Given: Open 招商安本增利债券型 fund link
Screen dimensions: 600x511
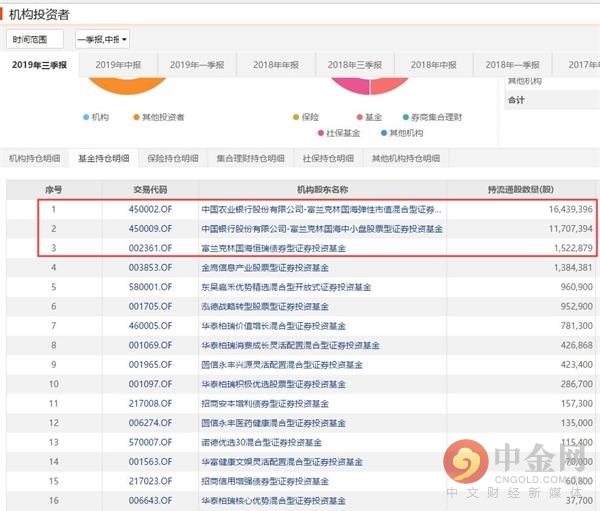Looking at the screenshot, I should [x=265, y=403].
